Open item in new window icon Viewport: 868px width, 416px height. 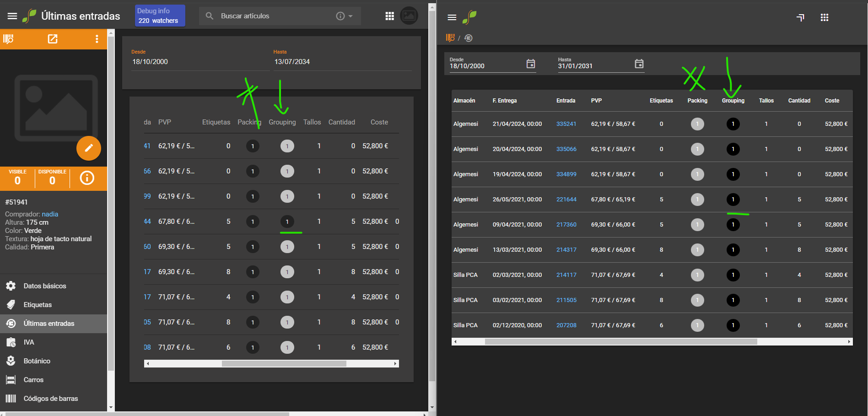pyautogui.click(x=53, y=39)
